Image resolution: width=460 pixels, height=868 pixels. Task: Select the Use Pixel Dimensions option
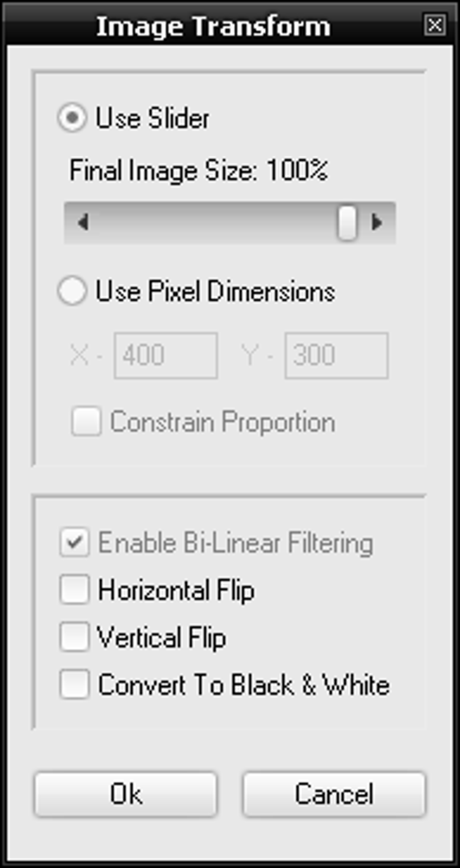click(x=72, y=291)
